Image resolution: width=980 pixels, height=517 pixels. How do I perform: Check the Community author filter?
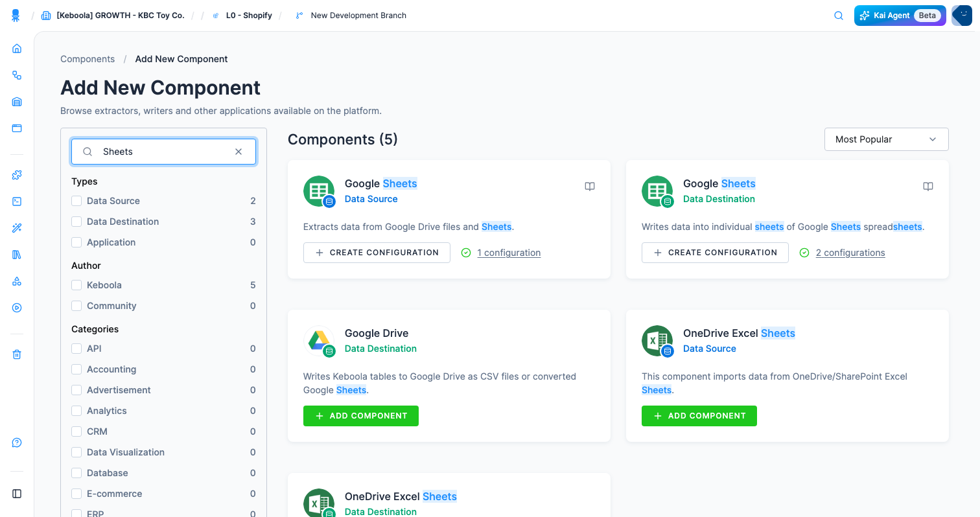tap(76, 306)
